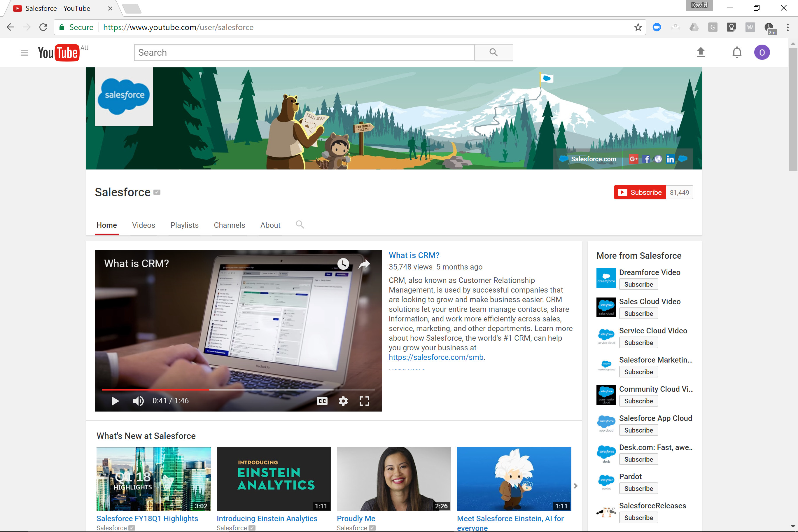The image size is (798, 532).
Task: Bookmark the page with the star icon
Action: pos(638,27)
